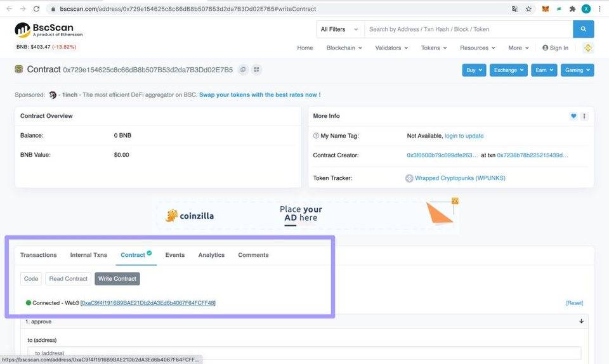Open the extensions puzzle icon
609x364 pixels.
pos(572,8)
